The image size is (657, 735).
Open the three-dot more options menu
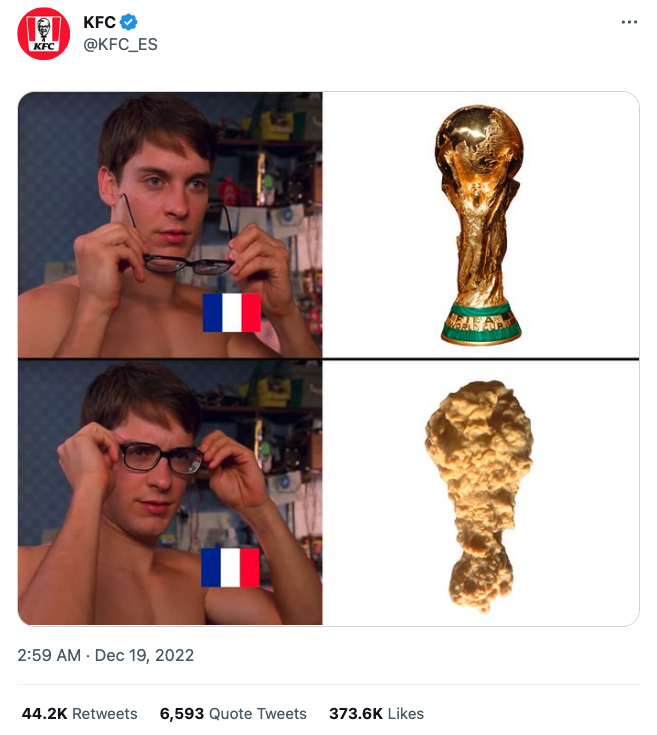tap(629, 22)
